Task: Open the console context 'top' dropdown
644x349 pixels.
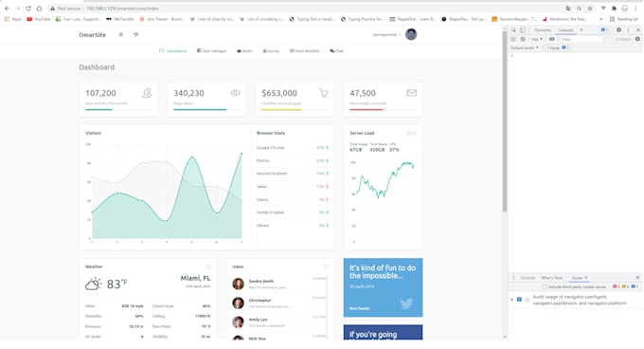Action: [537, 39]
